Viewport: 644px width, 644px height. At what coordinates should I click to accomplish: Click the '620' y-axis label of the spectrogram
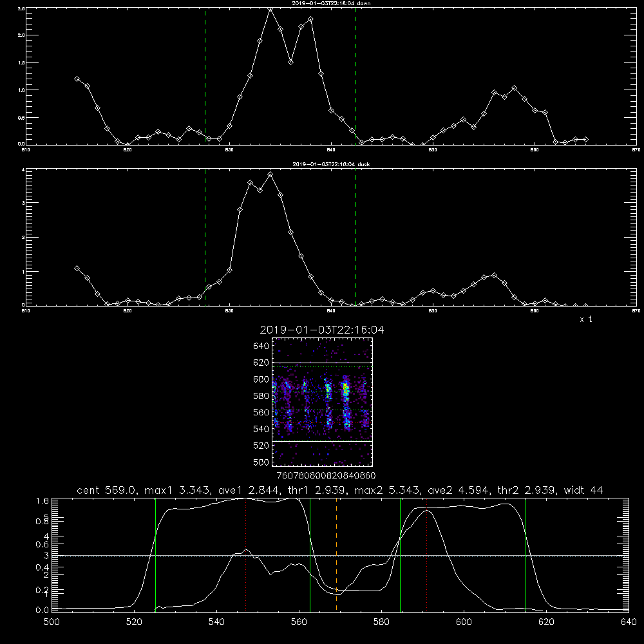[x=261, y=363]
